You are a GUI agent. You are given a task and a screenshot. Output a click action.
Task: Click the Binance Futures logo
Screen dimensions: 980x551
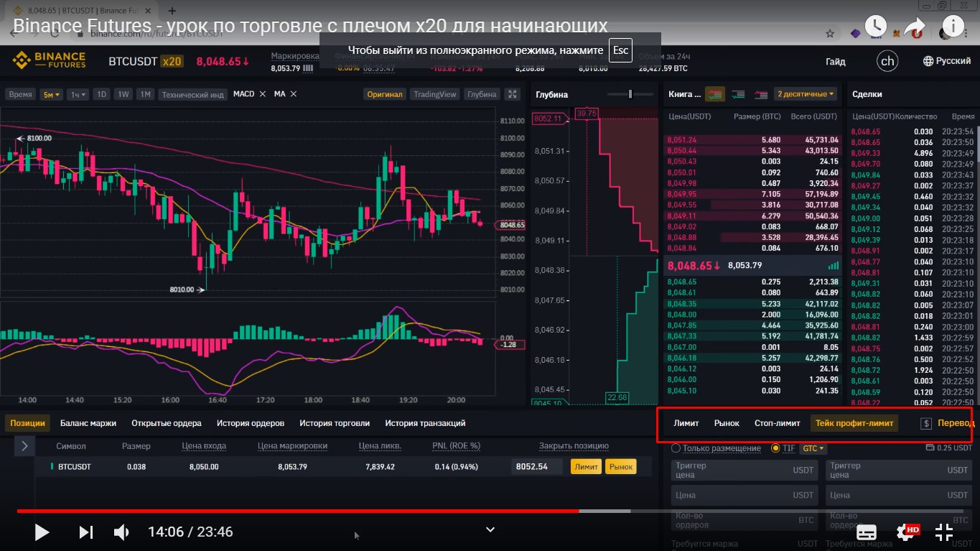(x=47, y=61)
